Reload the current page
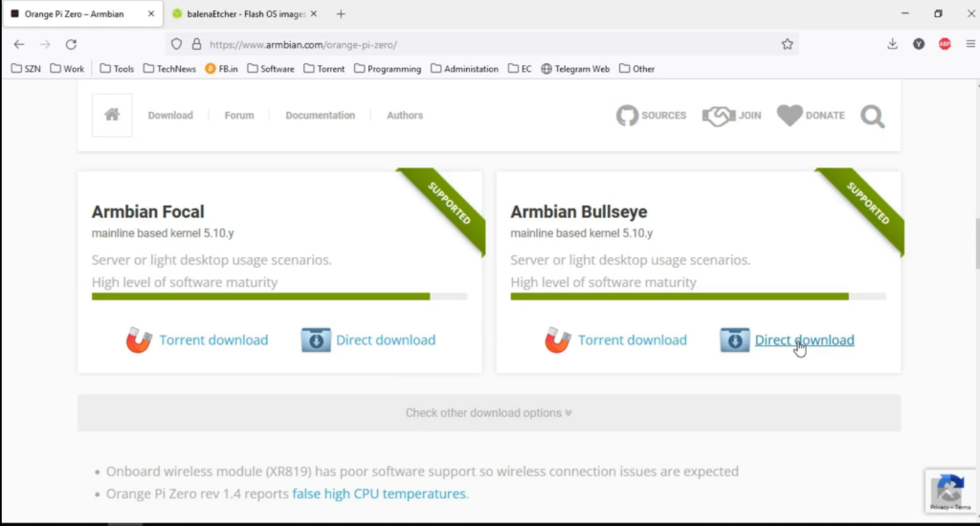 click(71, 44)
